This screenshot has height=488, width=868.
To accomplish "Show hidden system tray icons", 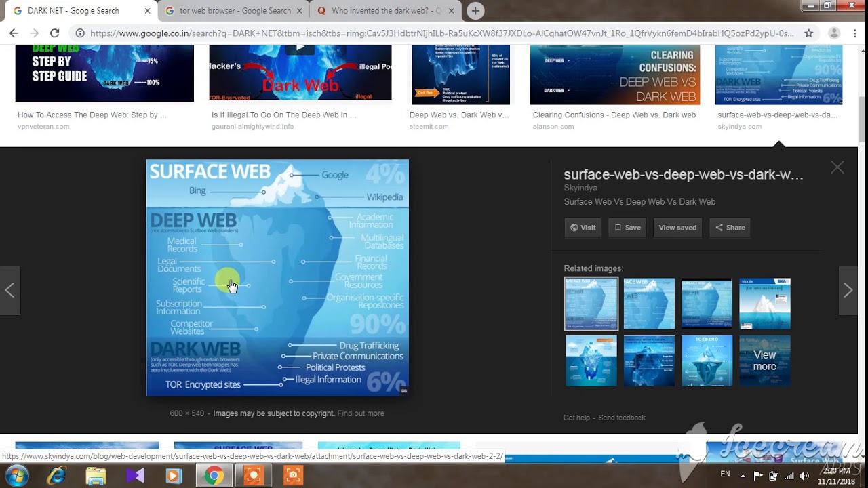I will tap(743, 476).
